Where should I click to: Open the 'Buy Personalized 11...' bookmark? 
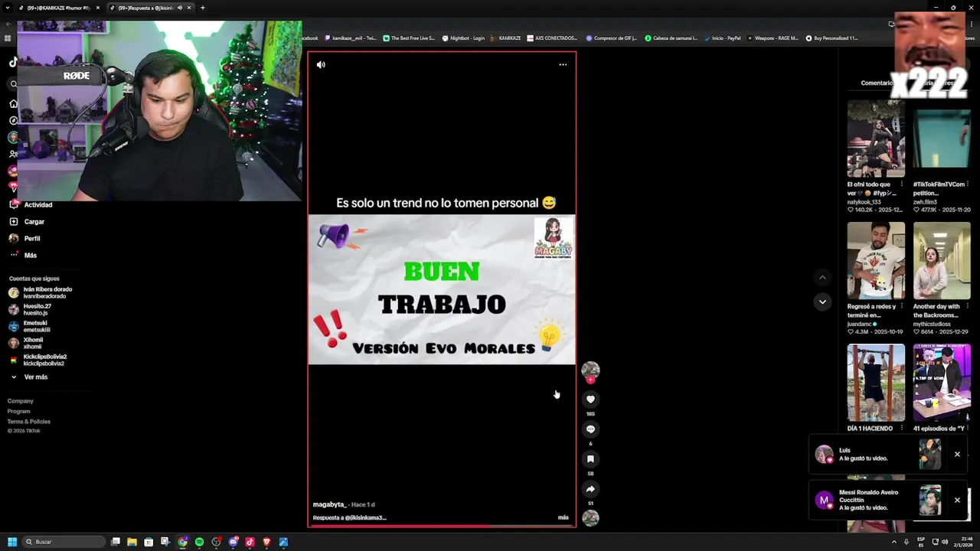pos(831,37)
